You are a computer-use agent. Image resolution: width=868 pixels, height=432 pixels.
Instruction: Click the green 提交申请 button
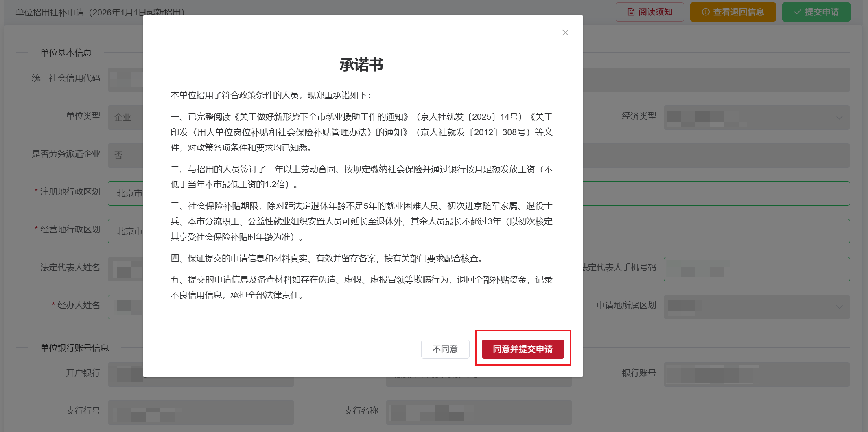point(816,12)
